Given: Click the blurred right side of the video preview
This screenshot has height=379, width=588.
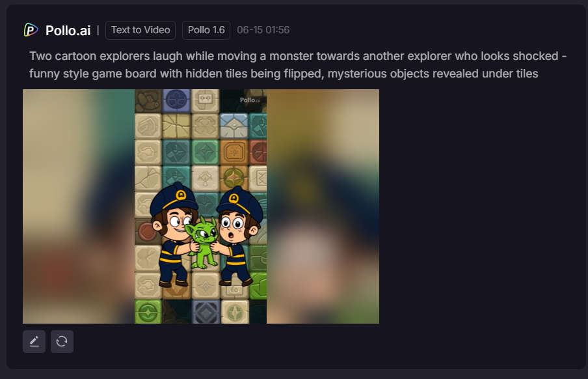Looking at the screenshot, I should point(323,206).
